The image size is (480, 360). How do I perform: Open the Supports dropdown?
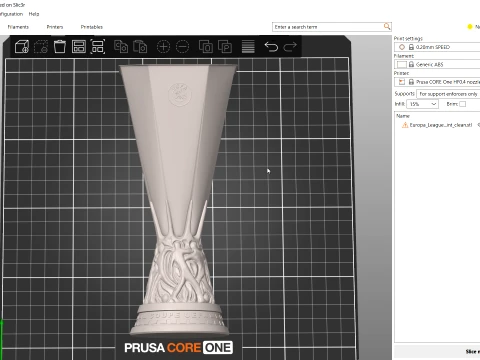click(448, 94)
